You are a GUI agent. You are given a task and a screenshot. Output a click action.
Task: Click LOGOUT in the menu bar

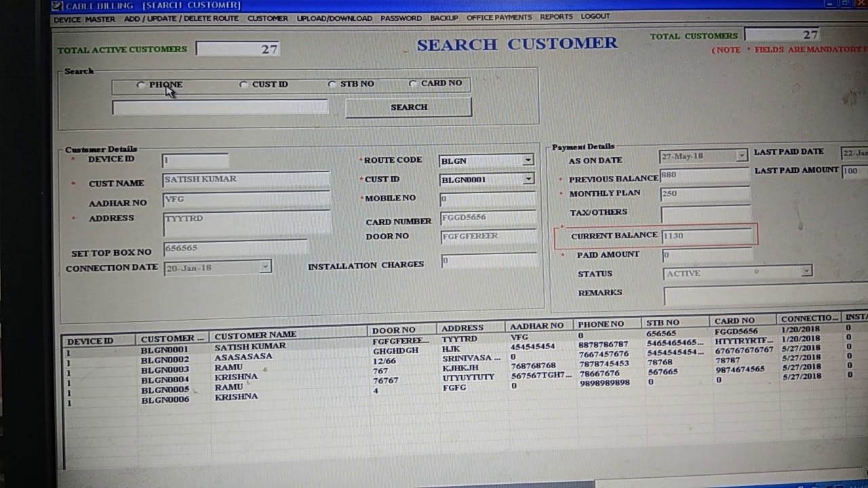click(595, 16)
